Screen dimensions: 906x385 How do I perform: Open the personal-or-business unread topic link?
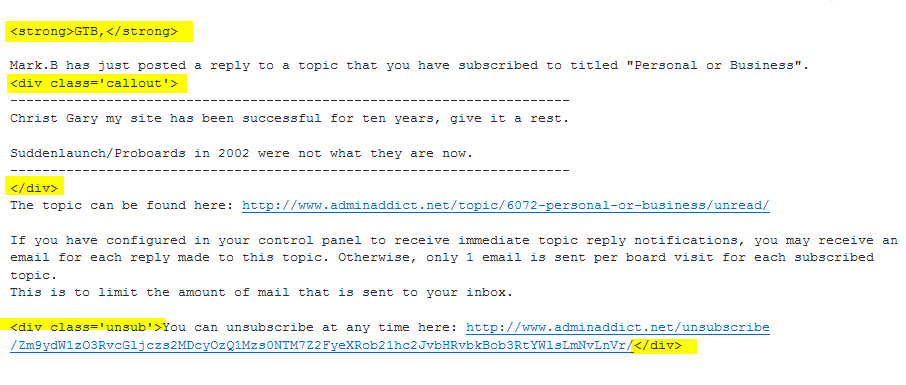[x=506, y=206]
